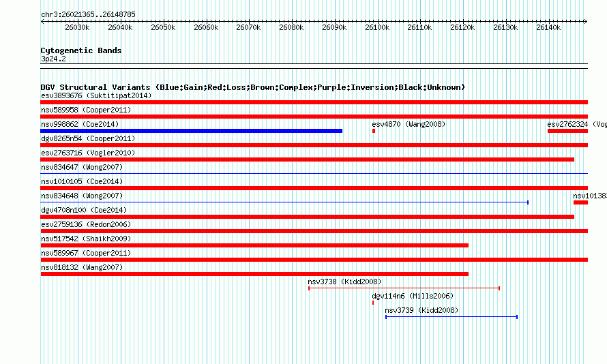This screenshot has width=607, height=364.
Task: Select tiny red dgv114n6 marker
Action: coord(373,303)
